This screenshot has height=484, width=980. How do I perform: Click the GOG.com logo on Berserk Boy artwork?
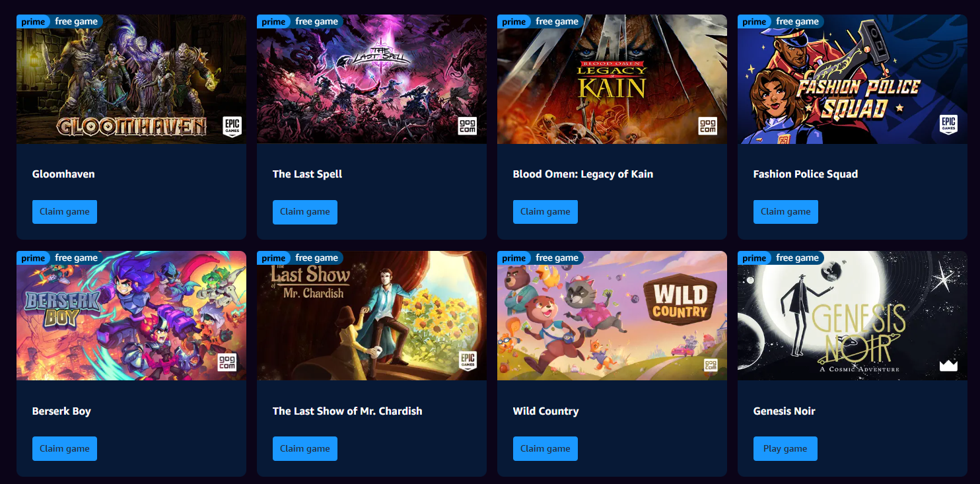coord(227,362)
